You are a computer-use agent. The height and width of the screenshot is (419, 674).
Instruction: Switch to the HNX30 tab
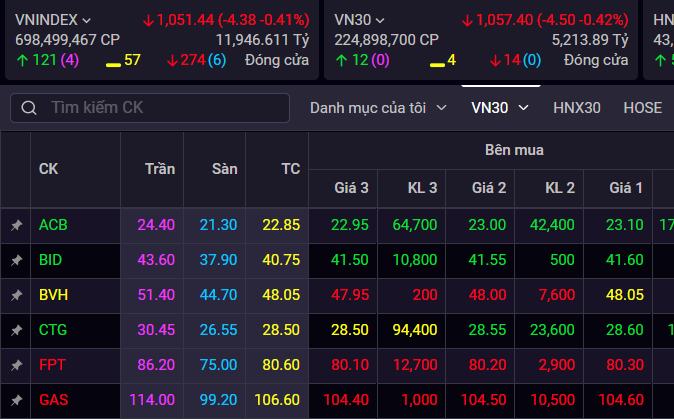tap(576, 108)
